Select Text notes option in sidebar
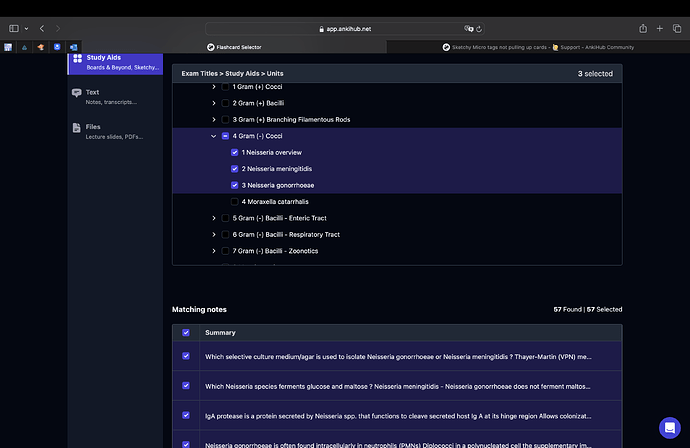The height and width of the screenshot is (448, 690). click(x=116, y=97)
